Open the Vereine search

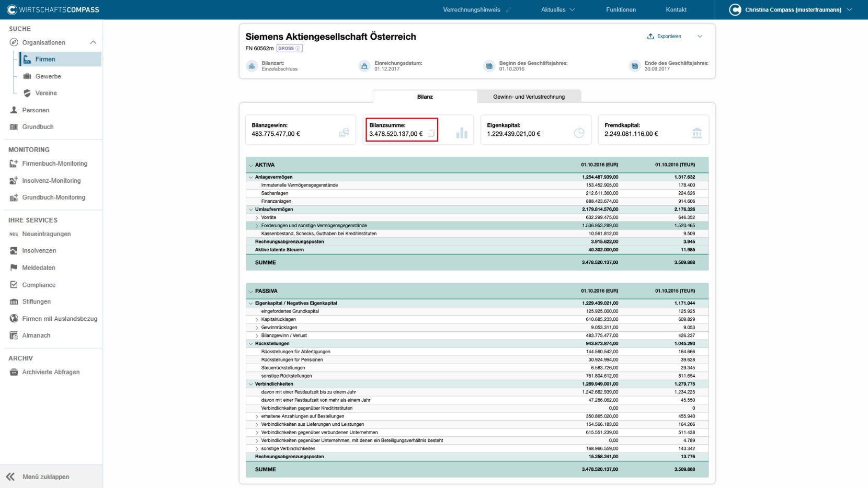tap(46, 93)
